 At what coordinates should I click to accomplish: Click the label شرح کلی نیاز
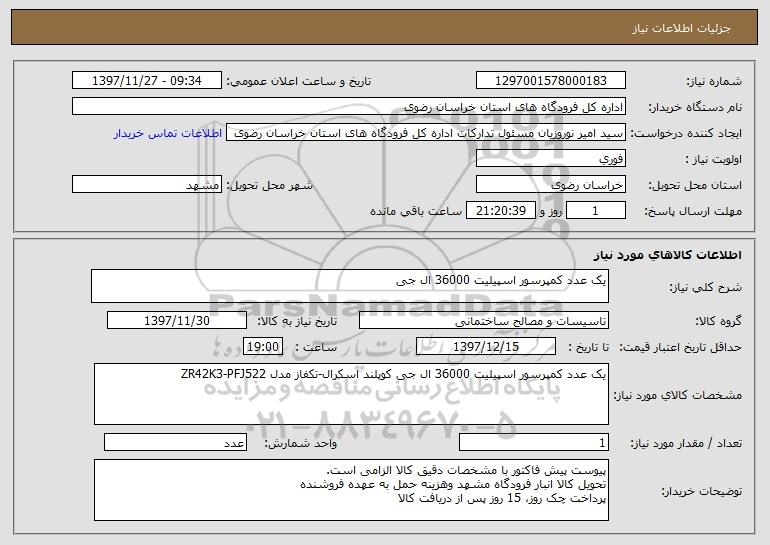pos(706,287)
